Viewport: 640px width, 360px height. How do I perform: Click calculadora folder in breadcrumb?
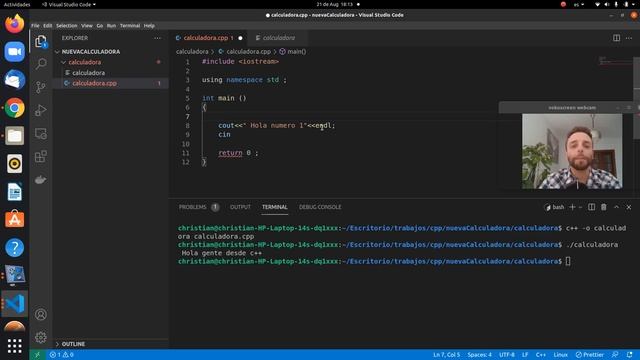click(192, 52)
